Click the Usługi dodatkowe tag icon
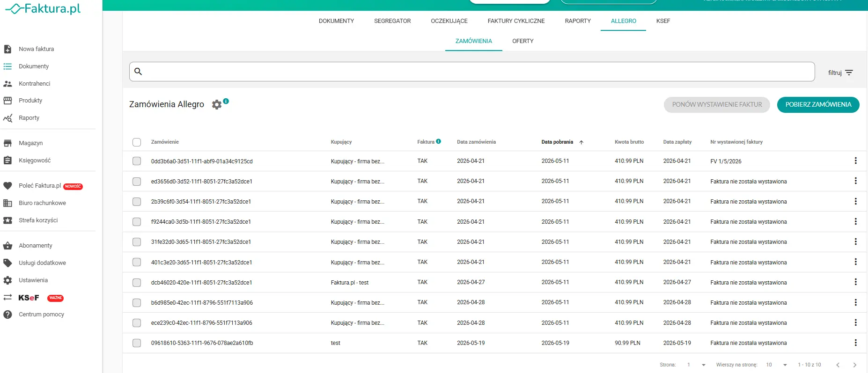Screen dimensions: 868x373 point(7,263)
